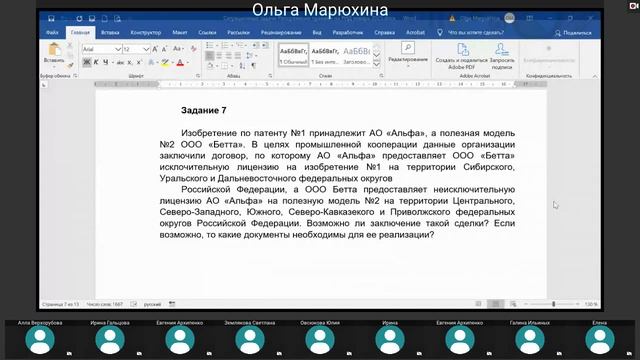Click the lightbulb Tell Me search icon
This screenshot has height=360, width=640.
440,32
